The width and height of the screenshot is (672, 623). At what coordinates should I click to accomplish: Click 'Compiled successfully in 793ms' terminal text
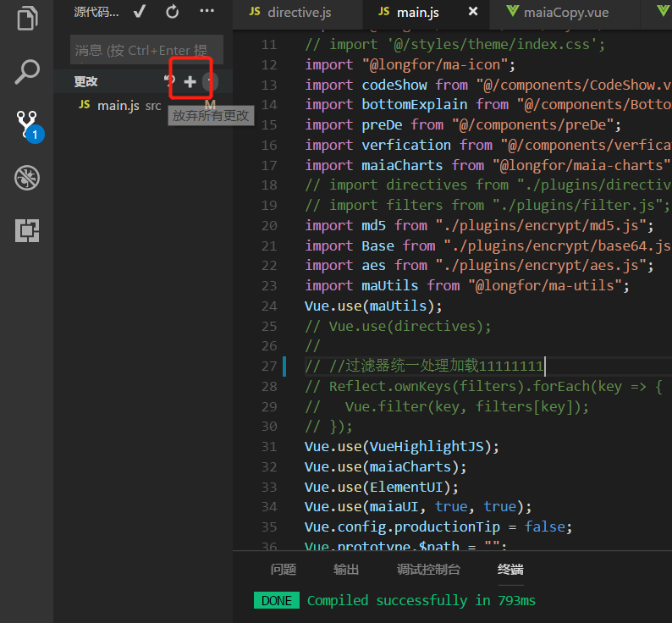421,600
